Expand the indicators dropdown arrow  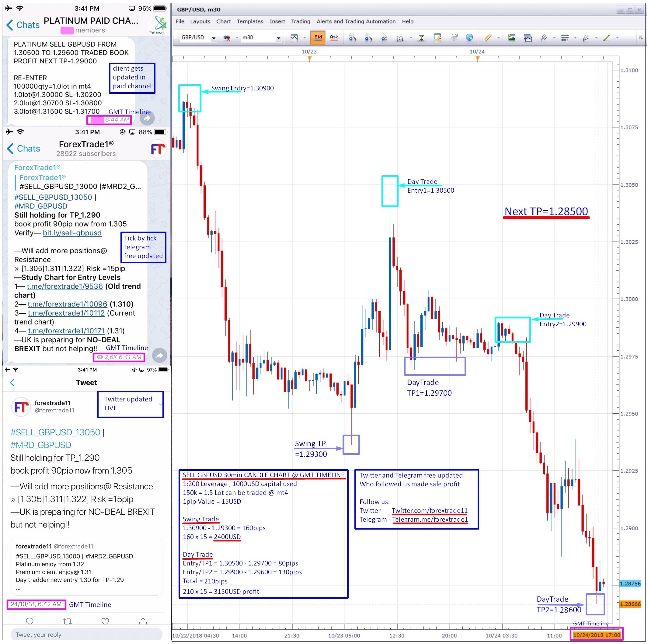[554, 38]
